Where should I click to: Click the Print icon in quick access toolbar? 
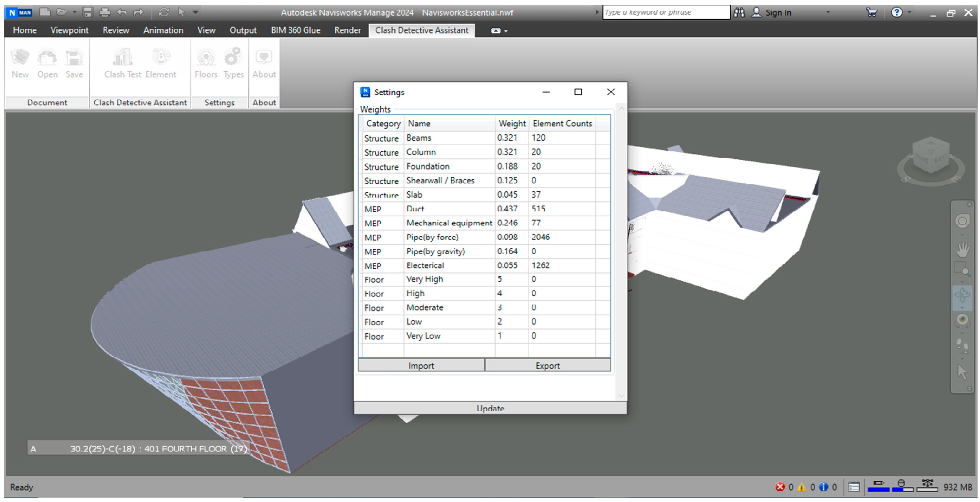point(105,12)
